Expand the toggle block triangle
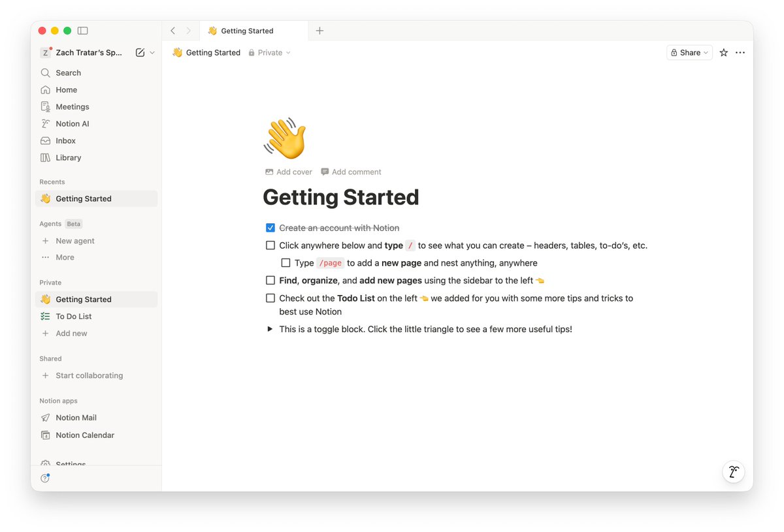This screenshot has width=784, height=532. [270, 329]
